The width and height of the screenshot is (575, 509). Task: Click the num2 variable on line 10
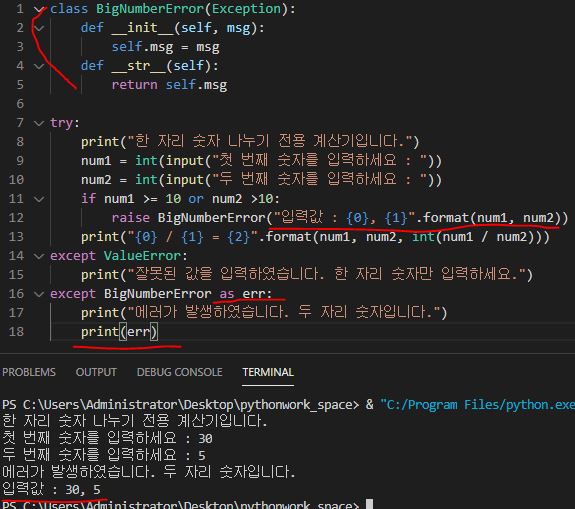96,180
